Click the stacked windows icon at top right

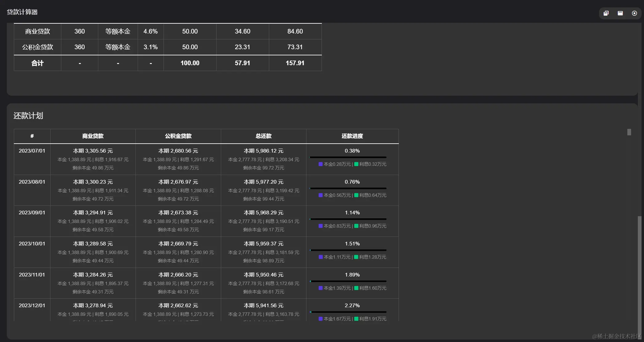[x=606, y=13]
